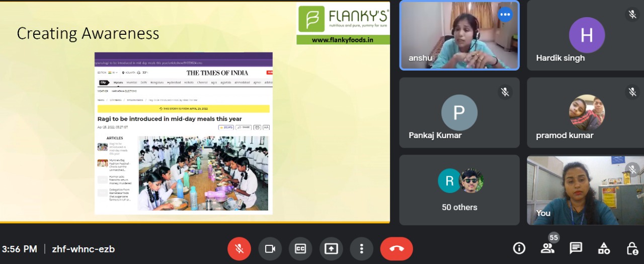Click the Times of India article screenshot

click(x=184, y=134)
